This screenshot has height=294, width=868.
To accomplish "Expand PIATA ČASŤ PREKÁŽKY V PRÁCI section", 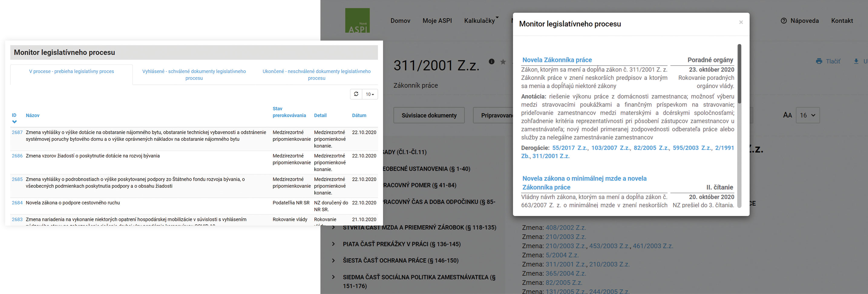I will [333, 244].
